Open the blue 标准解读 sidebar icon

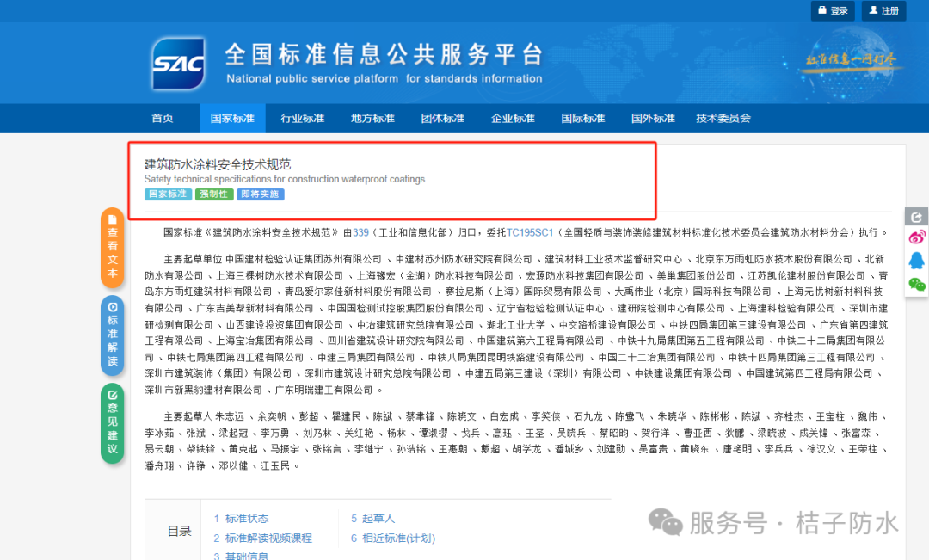point(112,335)
